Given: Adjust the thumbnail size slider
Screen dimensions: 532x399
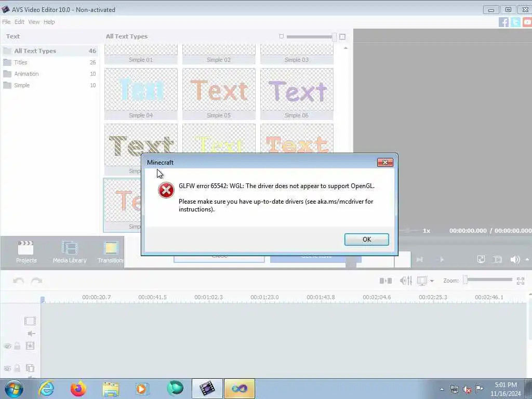Looking at the screenshot, I should 334,37.
